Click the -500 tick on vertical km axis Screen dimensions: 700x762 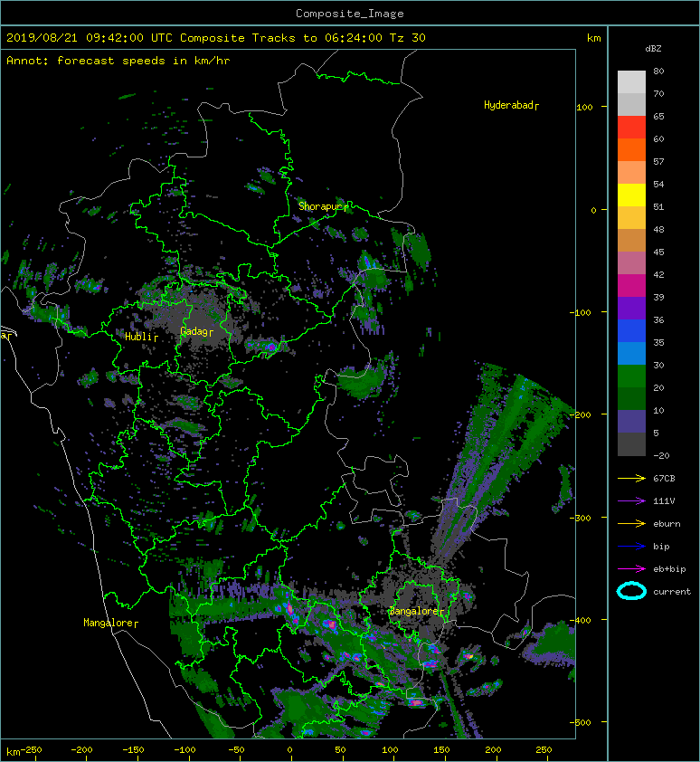tap(582, 723)
